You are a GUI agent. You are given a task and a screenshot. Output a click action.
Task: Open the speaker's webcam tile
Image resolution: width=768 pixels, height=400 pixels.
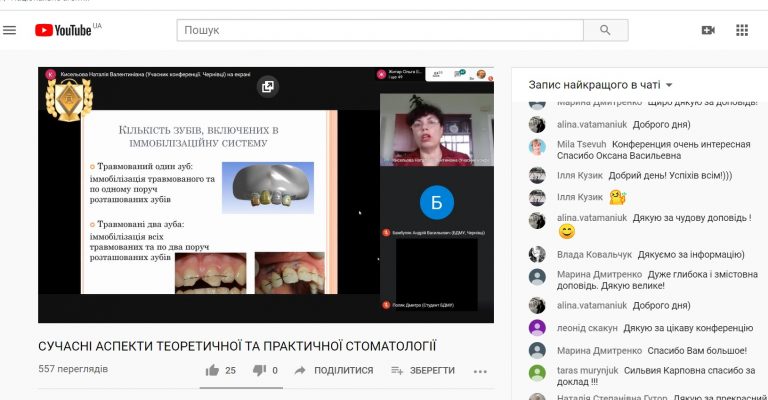[x=436, y=126]
